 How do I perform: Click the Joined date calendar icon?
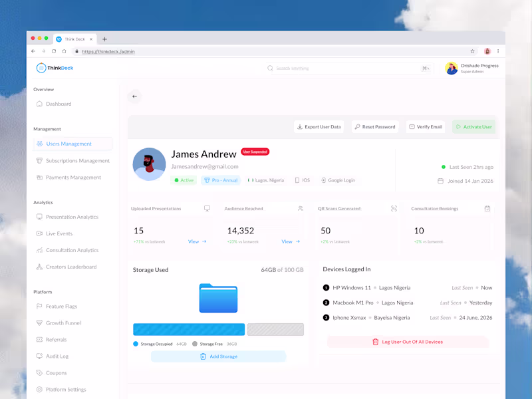tap(440, 181)
